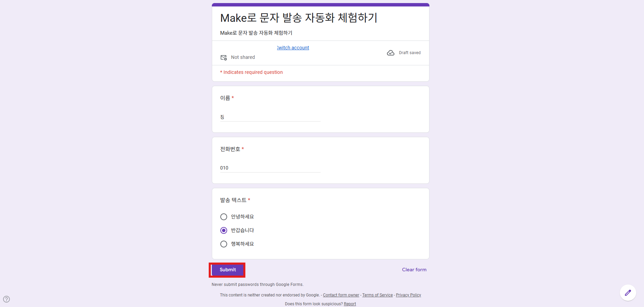Screen dimensions: 644x307
Task: Report this form as suspicious
Action: point(350,304)
